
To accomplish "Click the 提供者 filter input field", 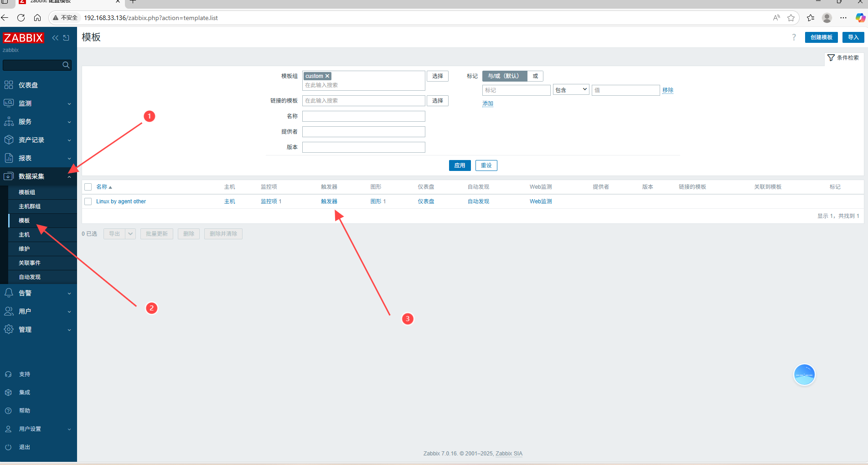I will point(364,132).
